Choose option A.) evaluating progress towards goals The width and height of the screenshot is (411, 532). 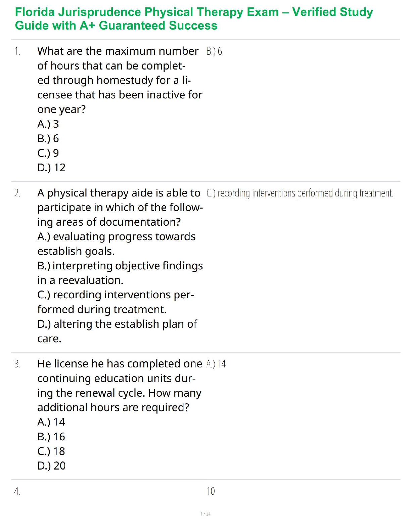(x=116, y=244)
